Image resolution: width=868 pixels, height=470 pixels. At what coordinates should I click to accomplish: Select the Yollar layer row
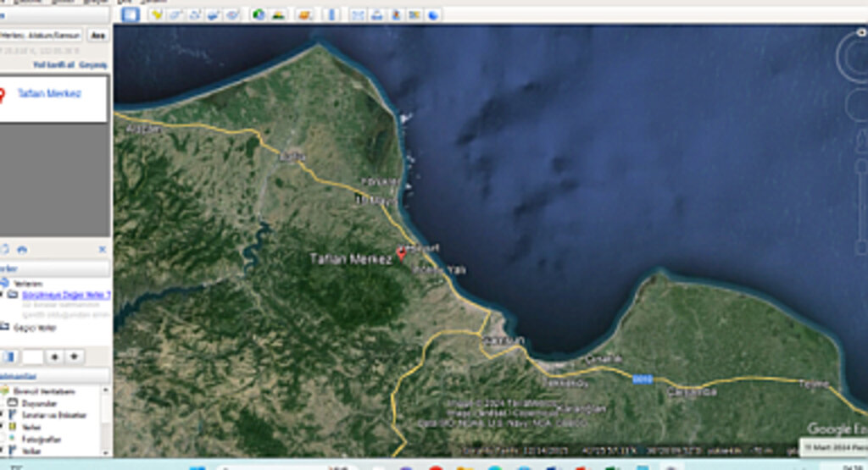[31, 451]
